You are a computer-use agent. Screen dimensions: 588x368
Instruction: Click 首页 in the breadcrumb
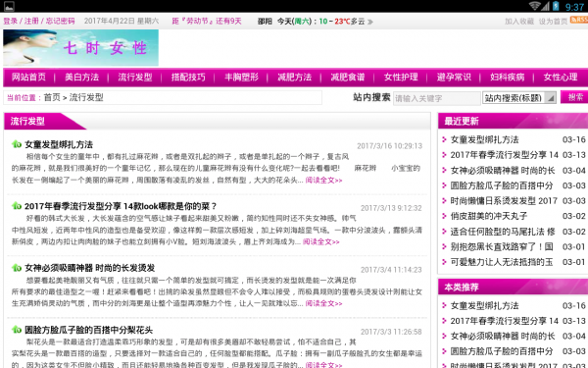point(52,97)
